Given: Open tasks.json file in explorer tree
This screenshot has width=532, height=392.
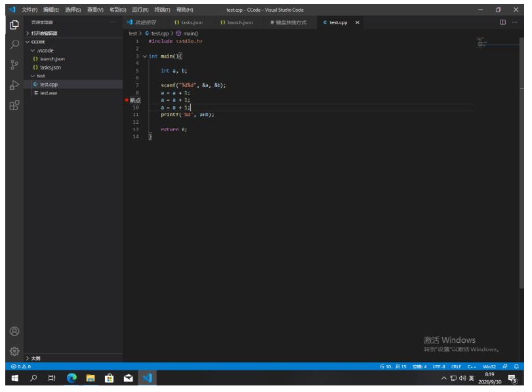Looking at the screenshot, I should click(x=50, y=68).
